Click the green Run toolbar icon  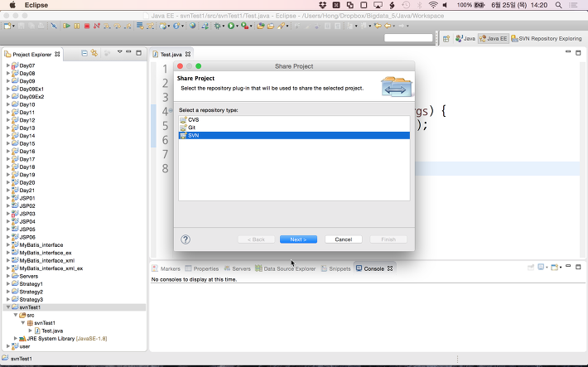pos(231,26)
